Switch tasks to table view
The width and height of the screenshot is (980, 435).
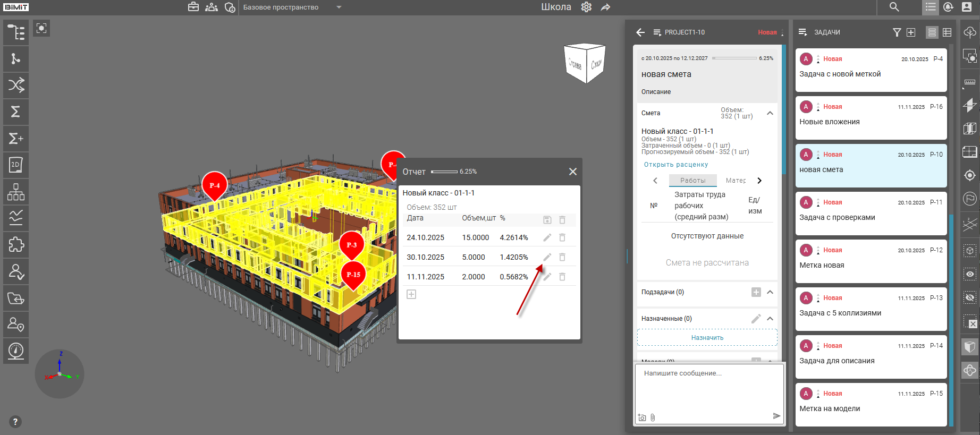[947, 32]
